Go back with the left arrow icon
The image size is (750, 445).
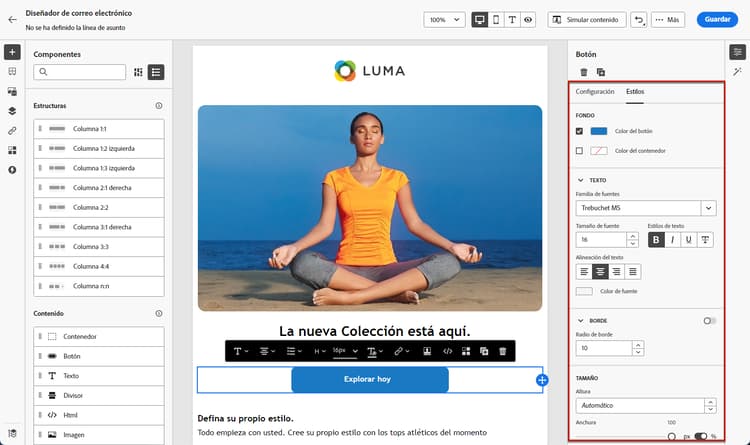[x=12, y=20]
